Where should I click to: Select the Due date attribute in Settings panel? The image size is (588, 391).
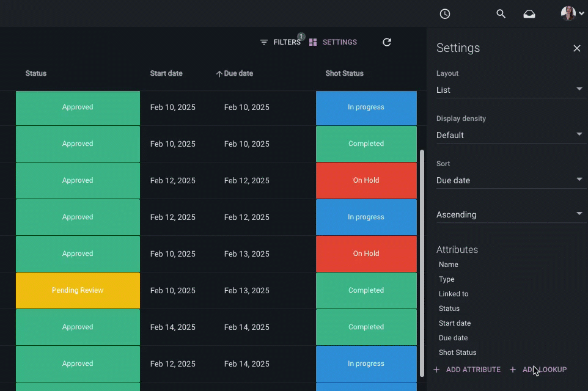point(453,338)
